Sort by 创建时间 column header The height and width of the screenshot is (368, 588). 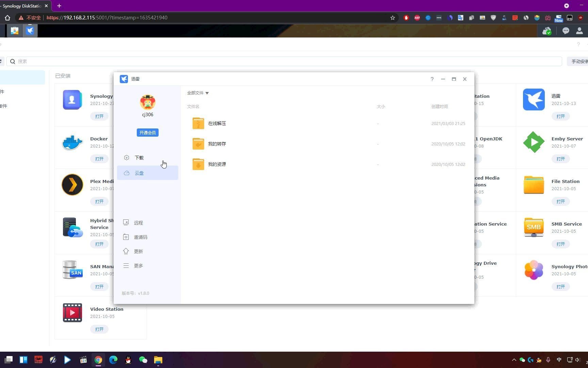440,107
